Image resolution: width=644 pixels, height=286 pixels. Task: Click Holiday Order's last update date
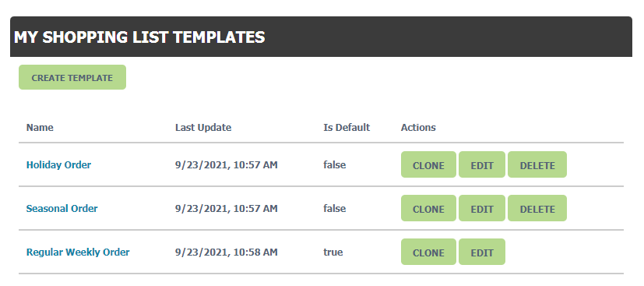pyautogui.click(x=227, y=164)
